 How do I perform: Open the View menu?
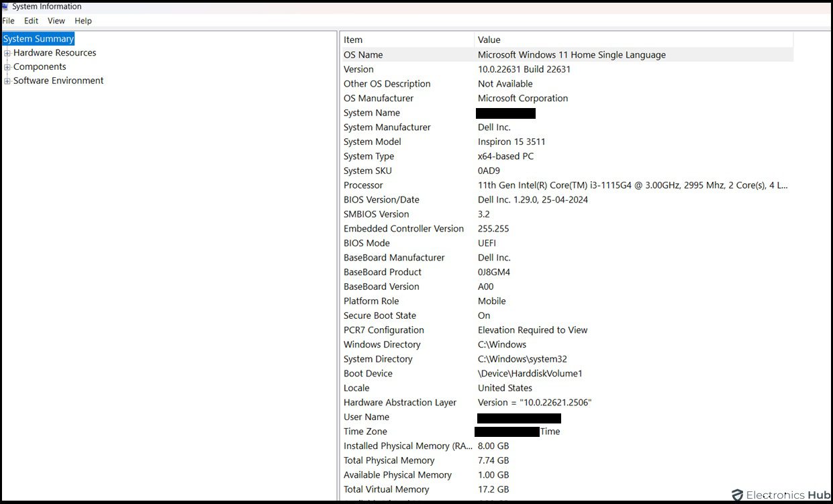pyautogui.click(x=56, y=21)
